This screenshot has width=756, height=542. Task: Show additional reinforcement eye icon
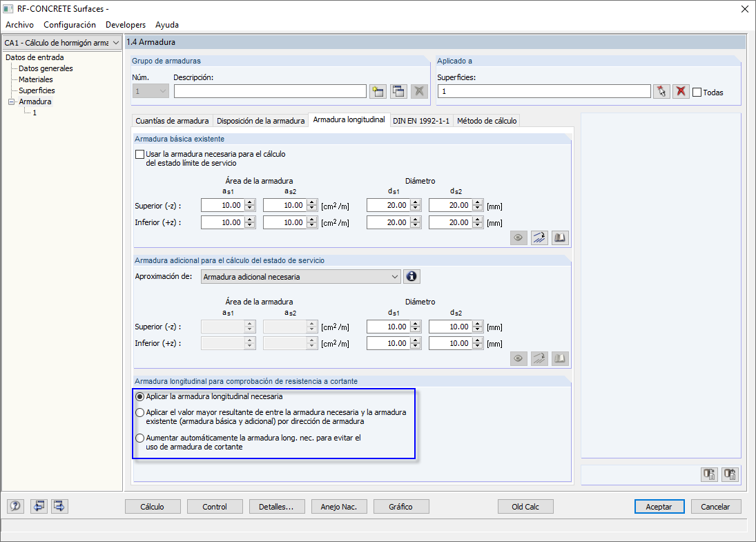click(x=518, y=358)
